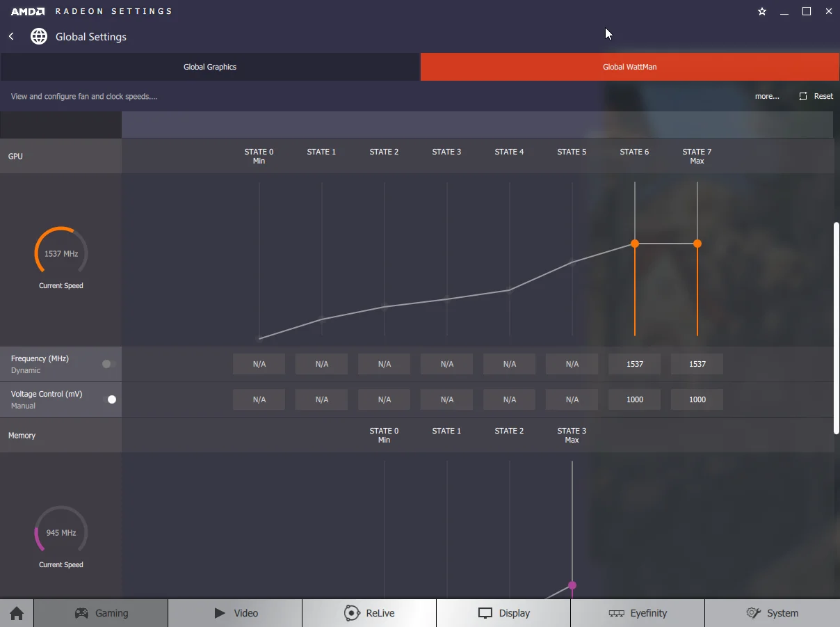
Task: Open the Display section
Action: point(503,613)
